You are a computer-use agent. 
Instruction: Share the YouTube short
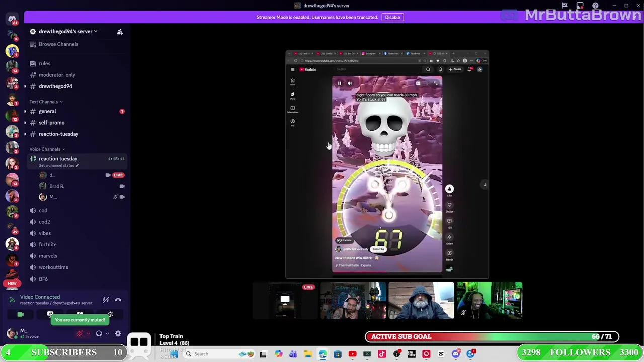449,237
